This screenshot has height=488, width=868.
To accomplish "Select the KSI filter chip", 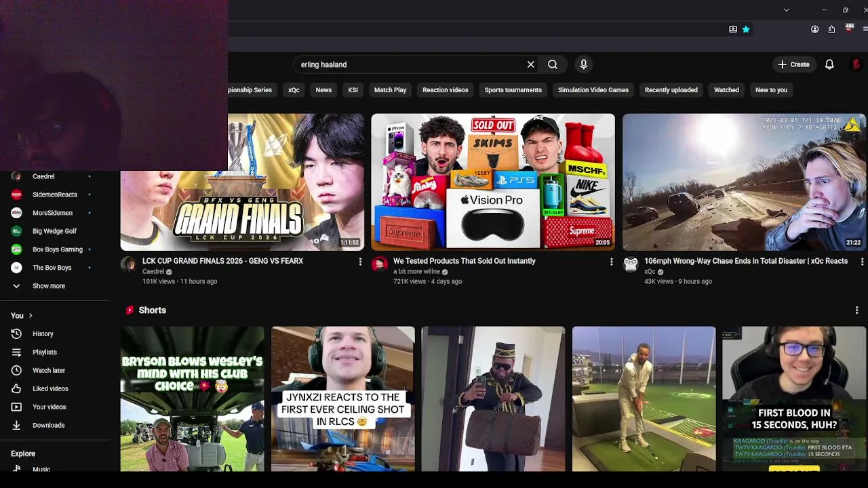I will tap(353, 90).
